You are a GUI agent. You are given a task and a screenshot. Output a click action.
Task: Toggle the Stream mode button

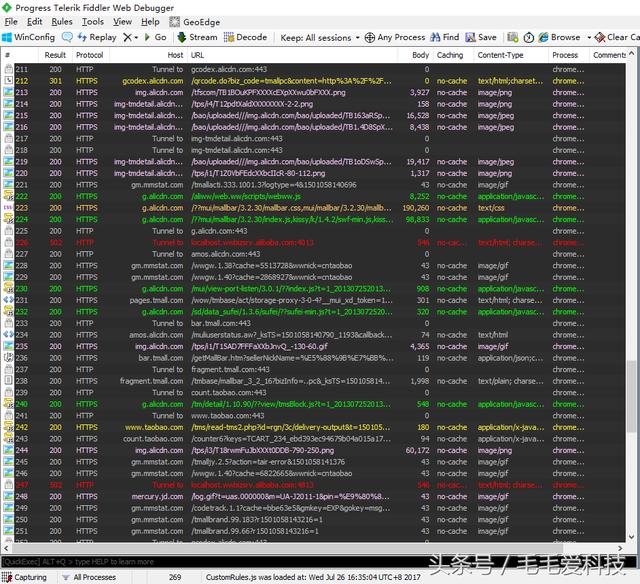pos(197,37)
